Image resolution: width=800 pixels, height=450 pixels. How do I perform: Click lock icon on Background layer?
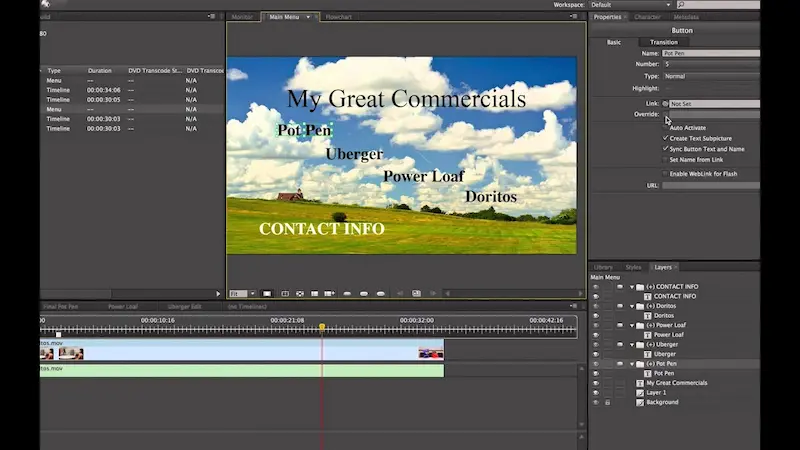click(608, 403)
